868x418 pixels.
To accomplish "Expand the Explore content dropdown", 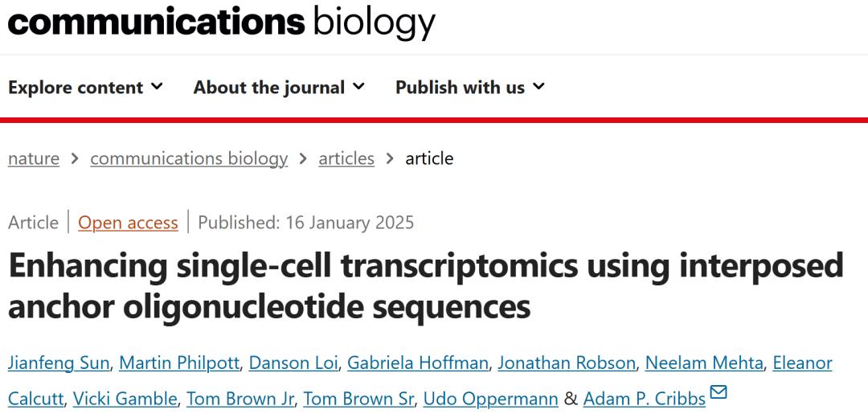I will pos(86,87).
